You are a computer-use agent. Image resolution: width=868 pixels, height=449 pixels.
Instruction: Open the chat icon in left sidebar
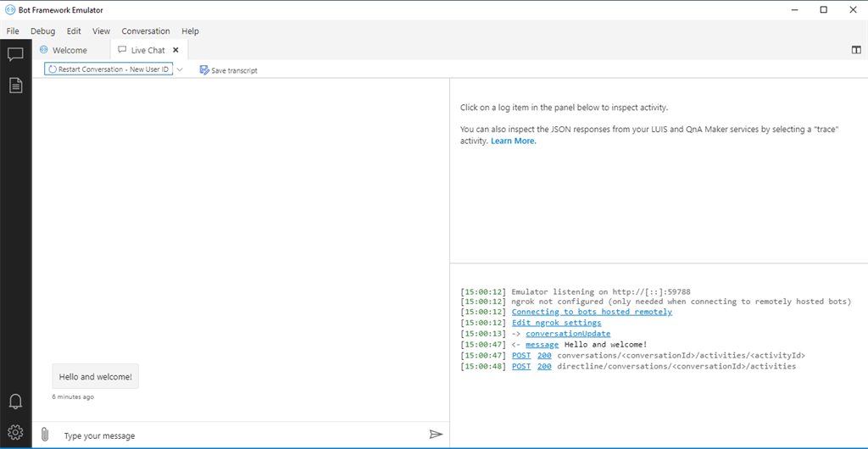15,54
